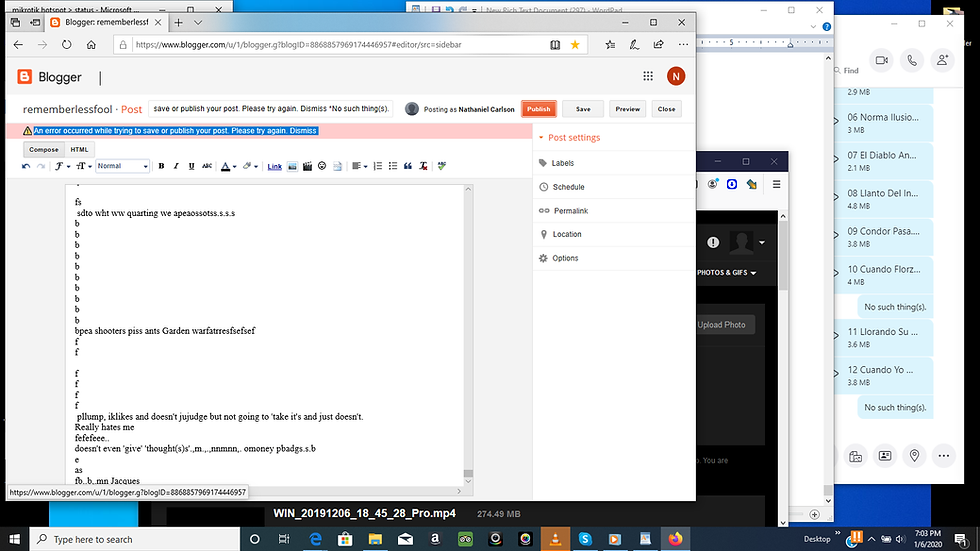Open the Google apps grid
This screenshot has height=551, width=980.
(648, 76)
